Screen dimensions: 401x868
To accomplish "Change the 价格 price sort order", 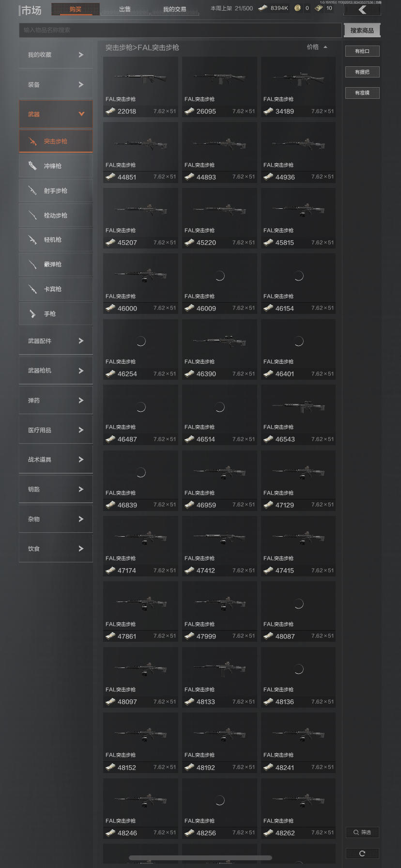I will (x=317, y=47).
